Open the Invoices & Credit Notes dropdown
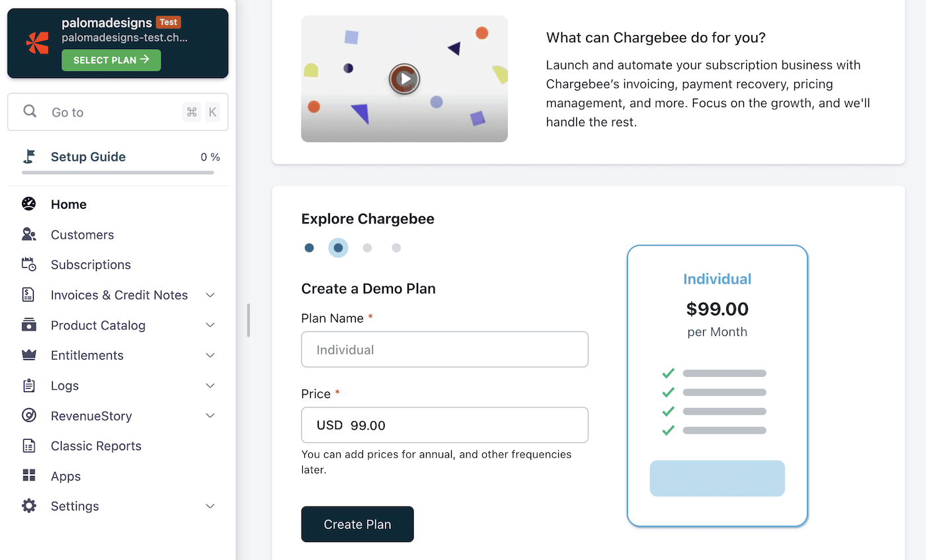The width and height of the screenshot is (926, 560). 210,294
